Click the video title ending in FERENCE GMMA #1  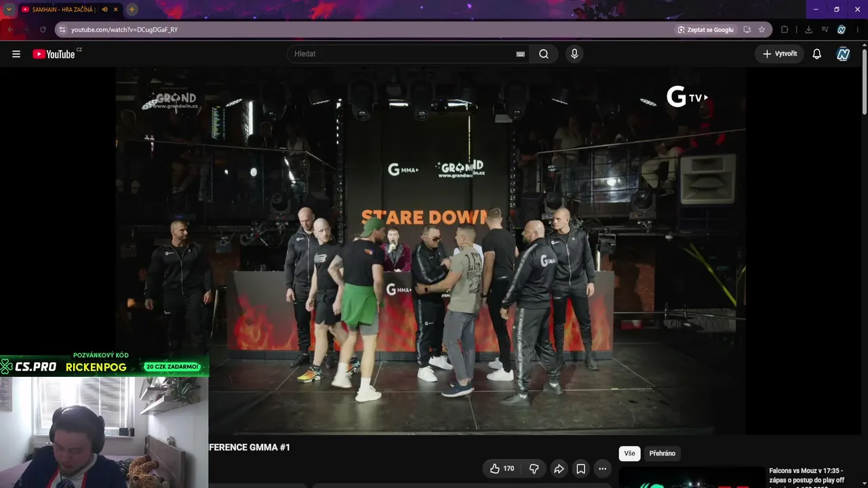pos(250,447)
